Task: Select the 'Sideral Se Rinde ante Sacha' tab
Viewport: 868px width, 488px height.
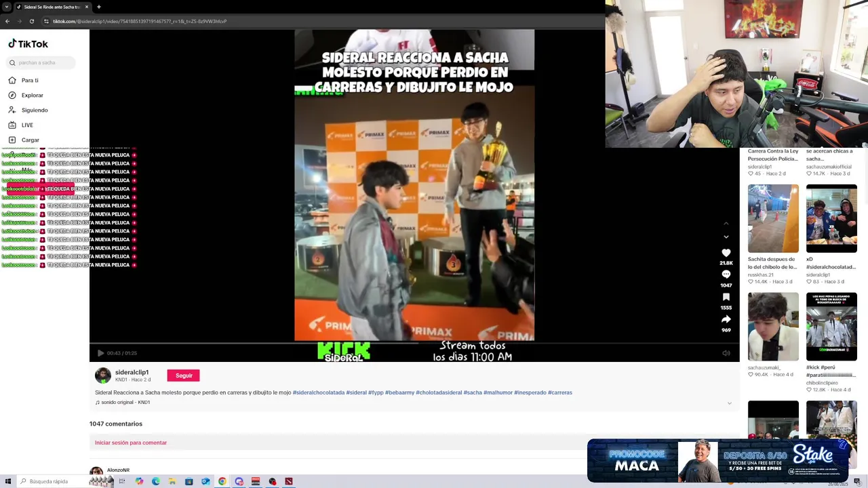Action: pyautogui.click(x=52, y=7)
